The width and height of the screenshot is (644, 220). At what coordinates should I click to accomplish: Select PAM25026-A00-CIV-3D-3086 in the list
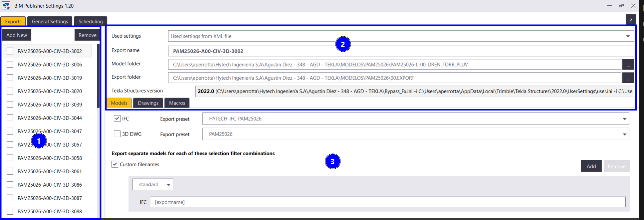[x=50, y=184]
